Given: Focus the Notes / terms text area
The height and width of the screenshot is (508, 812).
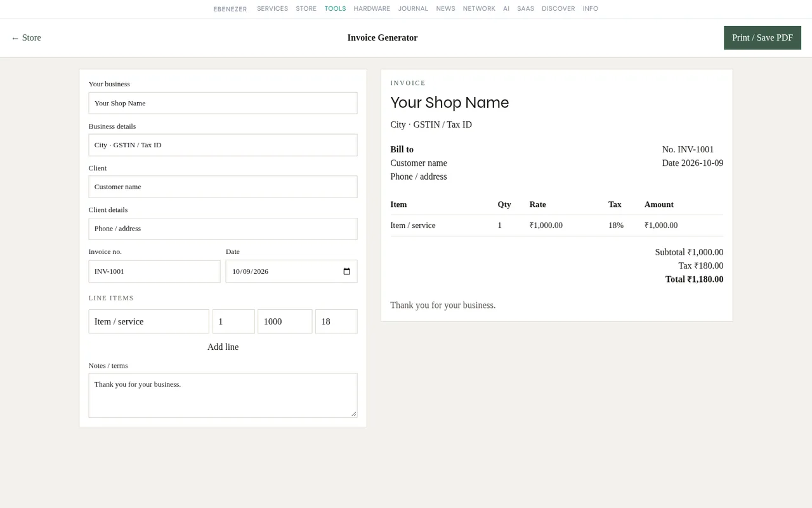Looking at the screenshot, I should pos(223,395).
